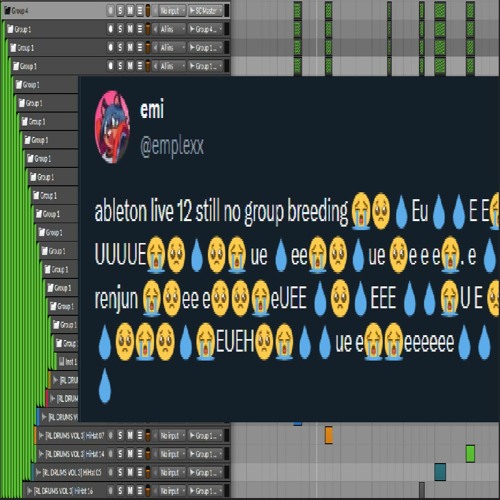Open the SC Master output chooser on Group 4
The width and height of the screenshot is (500, 500).
[206, 11]
